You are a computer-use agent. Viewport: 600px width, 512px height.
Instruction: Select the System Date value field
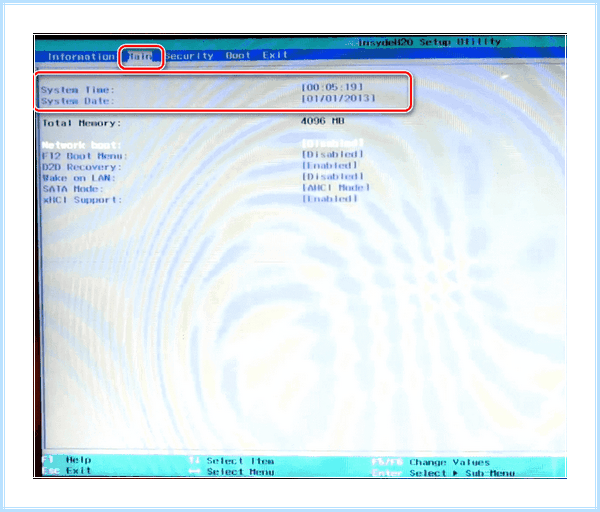pyautogui.click(x=338, y=98)
